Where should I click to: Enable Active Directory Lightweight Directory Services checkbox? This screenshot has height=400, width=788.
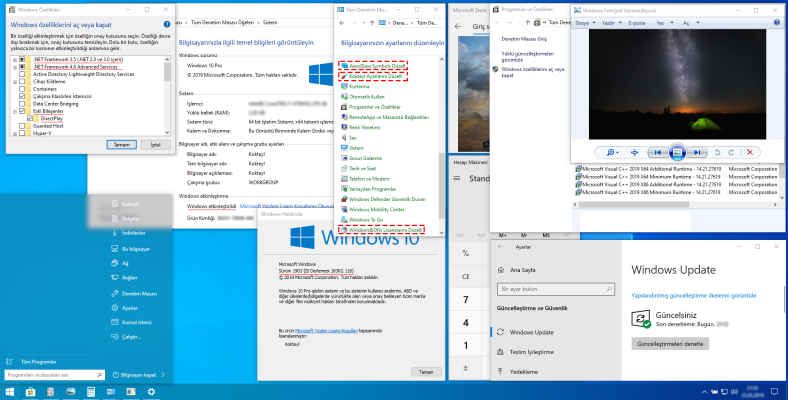[x=22, y=74]
